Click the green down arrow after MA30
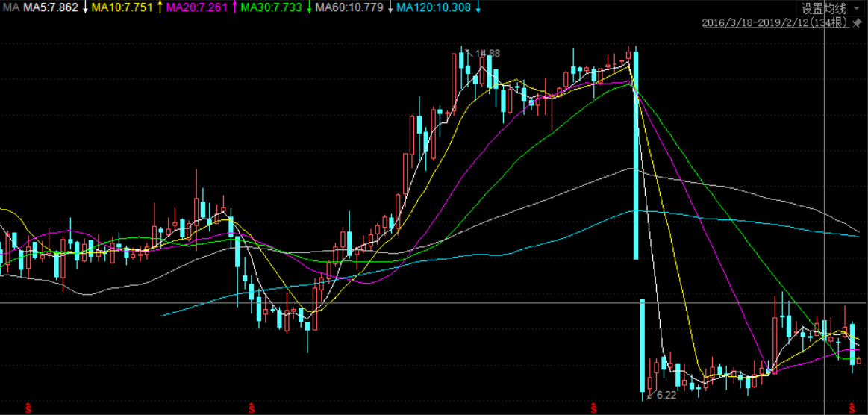This screenshot has width=868, height=415. (309, 7)
